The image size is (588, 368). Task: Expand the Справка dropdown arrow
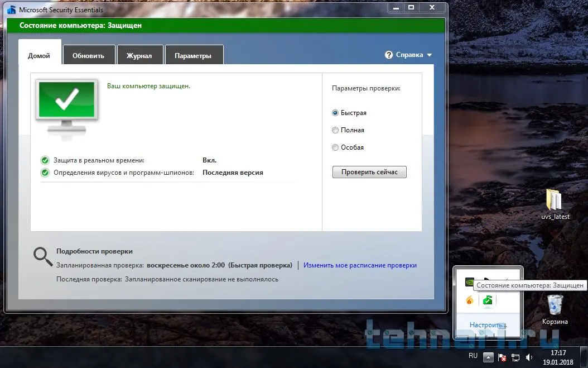click(x=430, y=55)
